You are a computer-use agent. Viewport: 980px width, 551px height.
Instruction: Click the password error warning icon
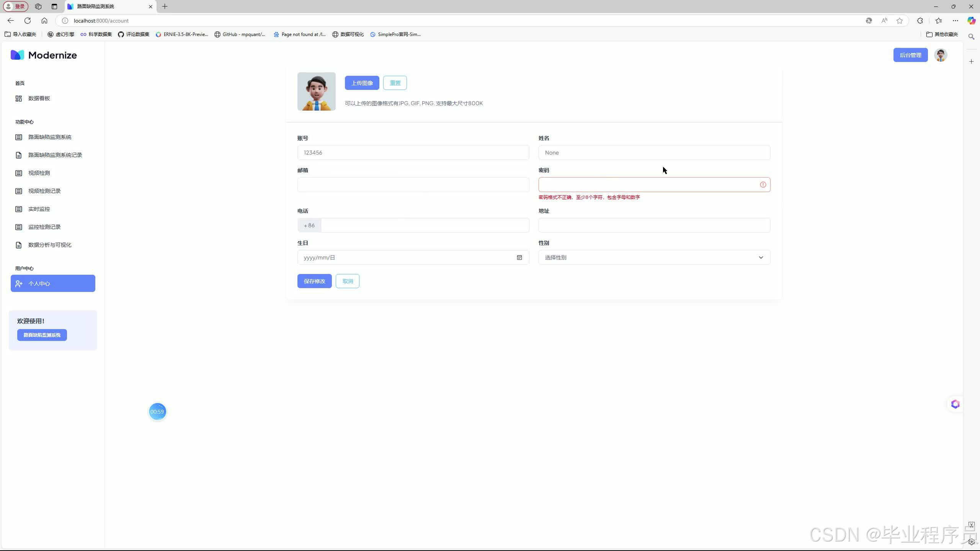763,185
